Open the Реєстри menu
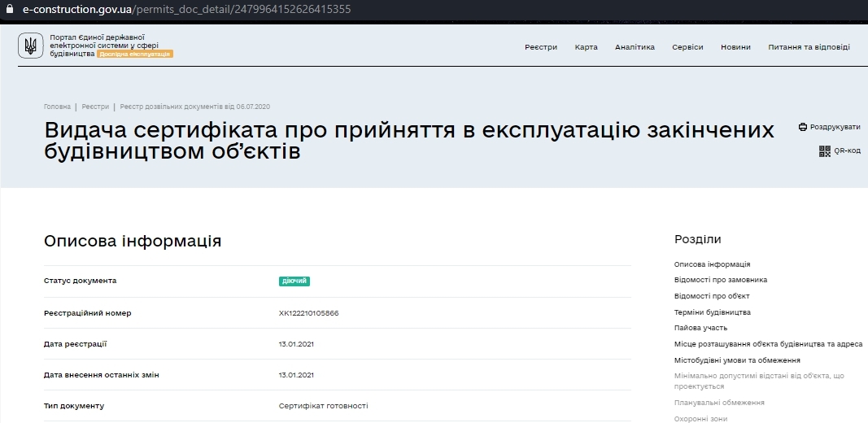The height and width of the screenshot is (423, 868). coord(541,47)
